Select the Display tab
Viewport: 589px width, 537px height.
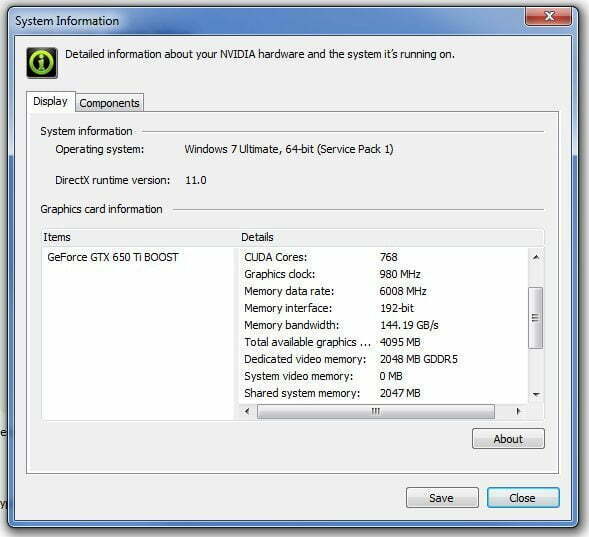50,101
